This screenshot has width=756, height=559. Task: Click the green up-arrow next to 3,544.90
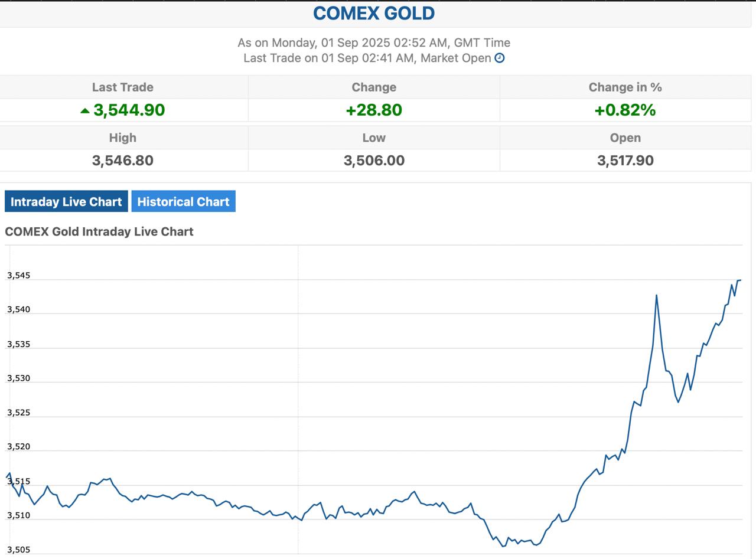[85, 110]
